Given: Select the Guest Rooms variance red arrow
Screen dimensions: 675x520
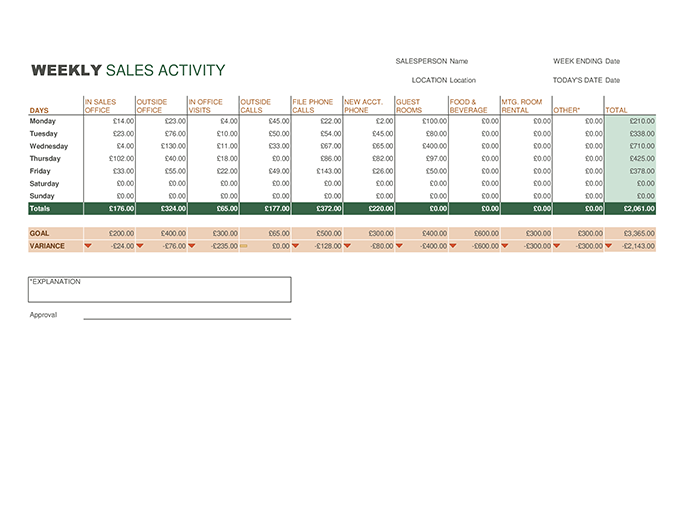Looking at the screenshot, I should [x=400, y=246].
